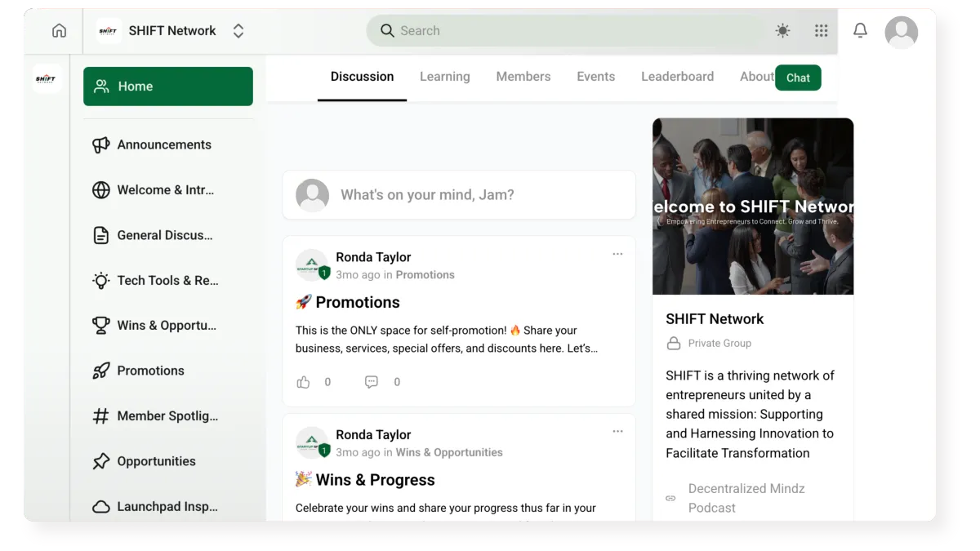This screenshot has width=980, height=551.
Task: Click "What's on your mind, Jam?" box
Action: click(x=459, y=195)
